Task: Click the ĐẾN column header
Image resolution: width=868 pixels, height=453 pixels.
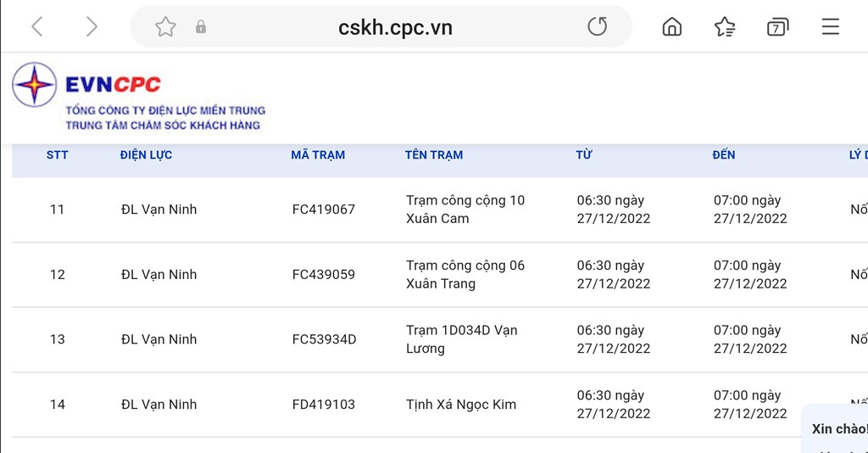Action: point(724,155)
